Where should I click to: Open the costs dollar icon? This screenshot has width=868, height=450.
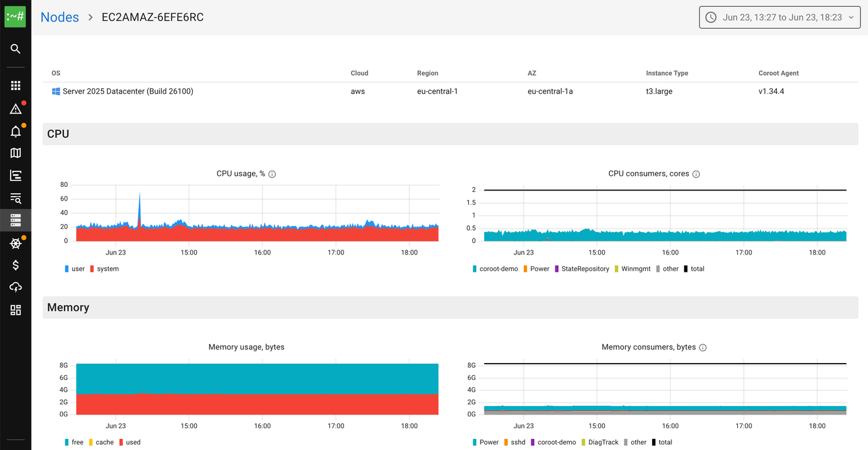(15, 265)
